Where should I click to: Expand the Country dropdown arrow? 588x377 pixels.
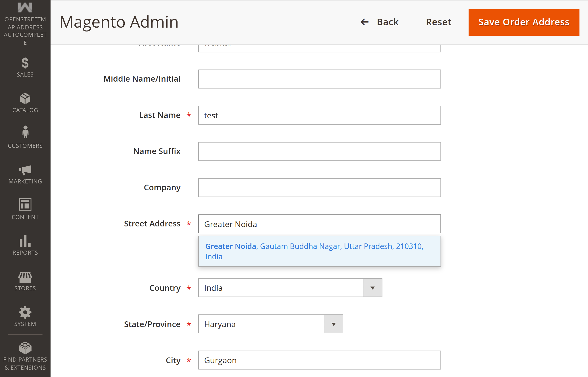pyautogui.click(x=373, y=288)
